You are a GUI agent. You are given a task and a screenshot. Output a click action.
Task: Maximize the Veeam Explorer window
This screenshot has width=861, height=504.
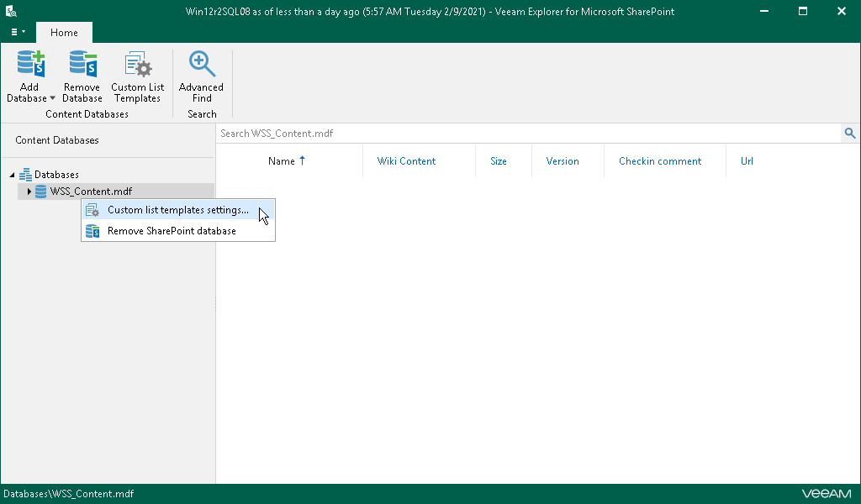803,11
